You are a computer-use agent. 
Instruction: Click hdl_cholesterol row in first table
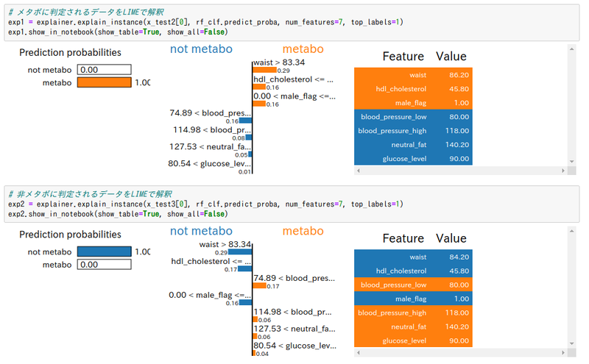[x=413, y=88]
